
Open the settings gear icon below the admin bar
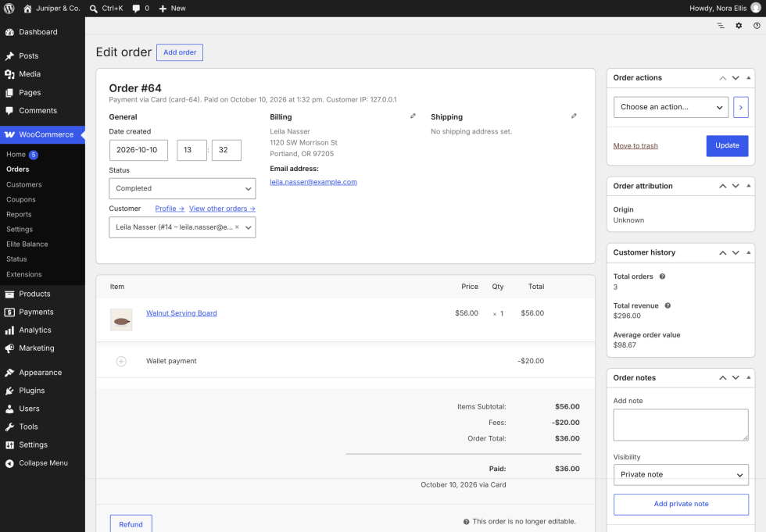coord(739,25)
